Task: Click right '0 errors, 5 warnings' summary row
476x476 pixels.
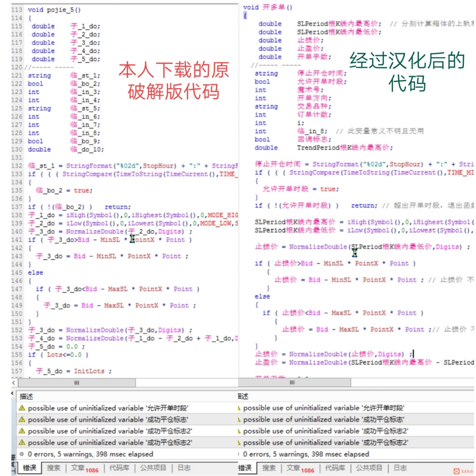Action: [356, 454]
